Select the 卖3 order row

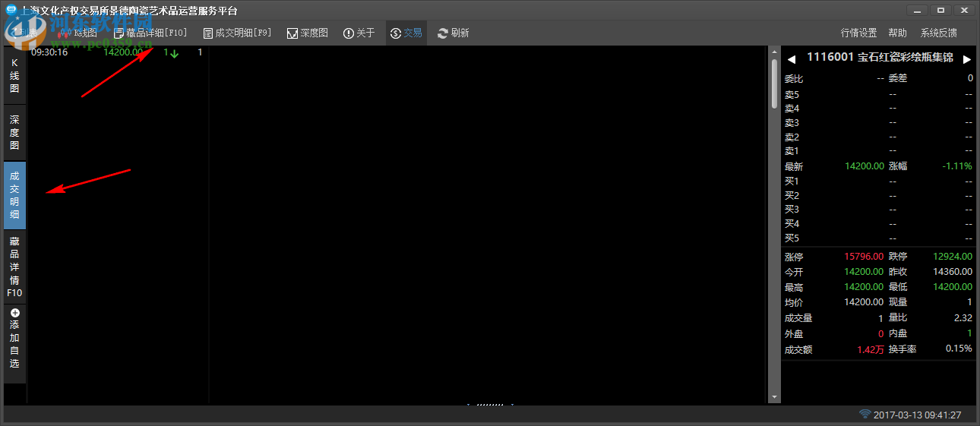click(879, 123)
